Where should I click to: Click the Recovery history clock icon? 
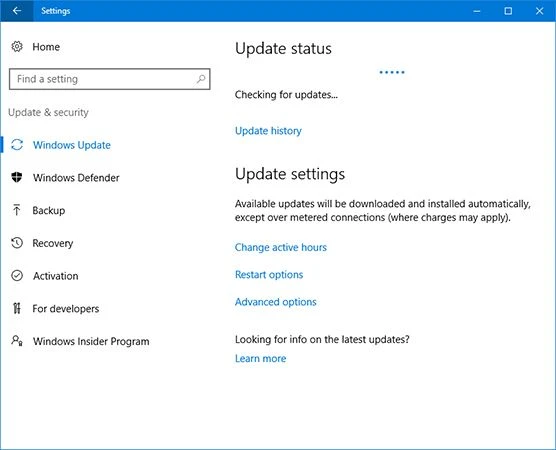pyautogui.click(x=17, y=243)
